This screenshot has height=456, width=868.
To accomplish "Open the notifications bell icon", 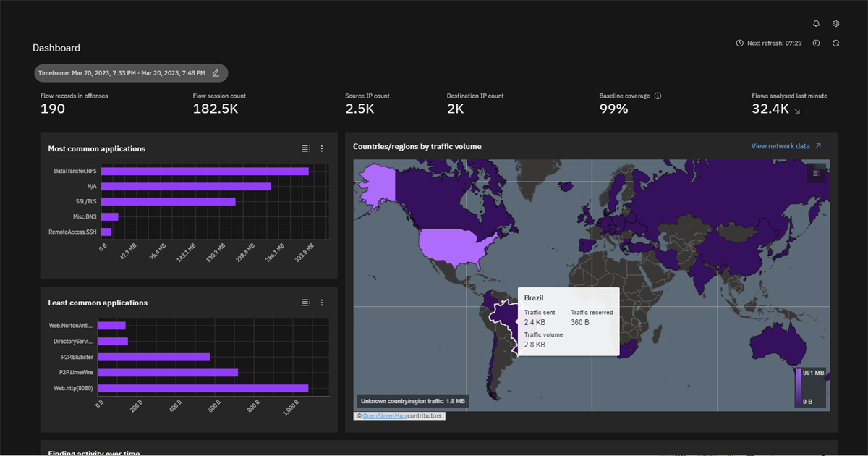I will [815, 22].
